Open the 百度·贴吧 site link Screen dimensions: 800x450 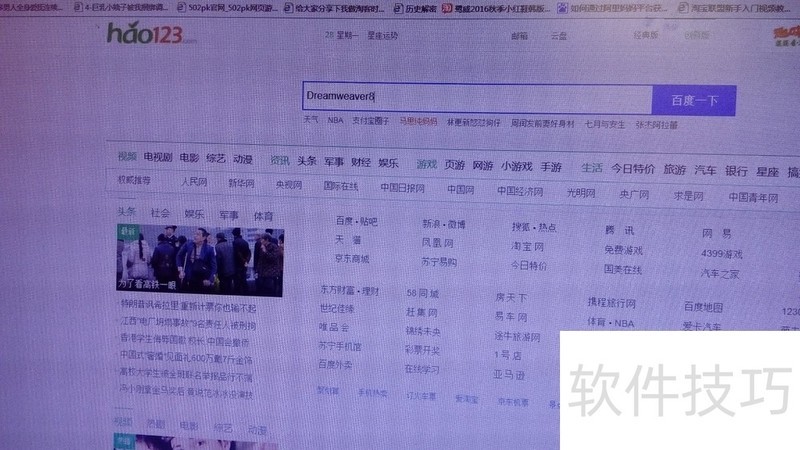(x=357, y=221)
